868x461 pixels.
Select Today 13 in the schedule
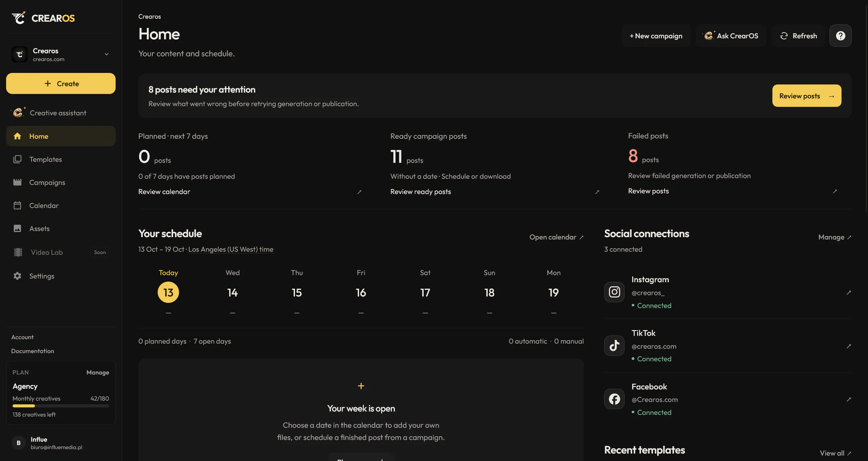(168, 292)
